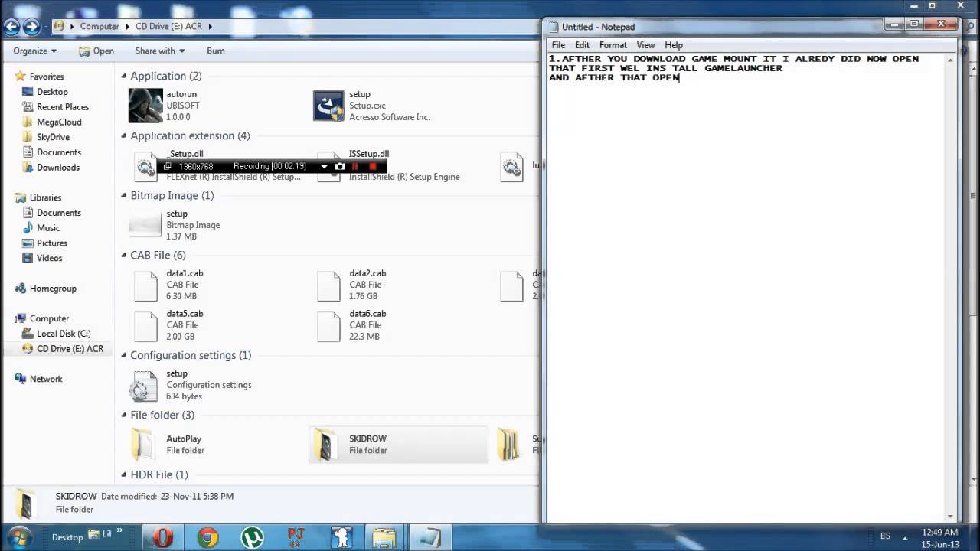
Task: Collapse the Configuration settings (1) group
Action: click(123, 355)
